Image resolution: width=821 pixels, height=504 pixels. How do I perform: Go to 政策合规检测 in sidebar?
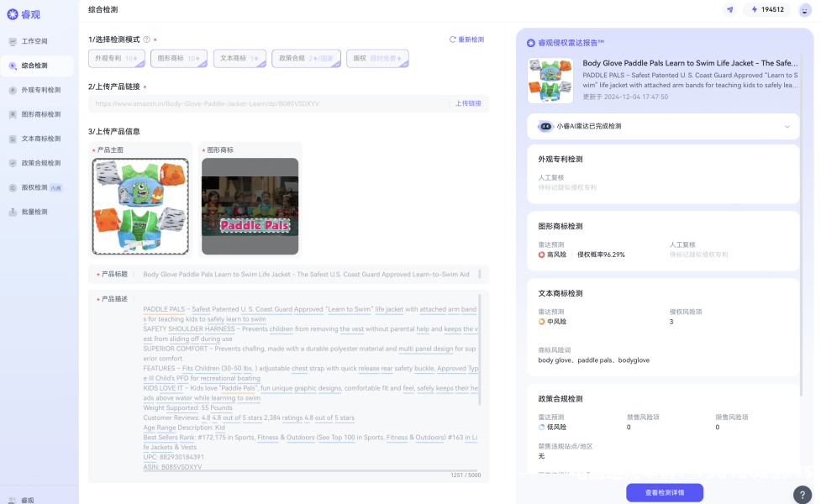(37, 163)
